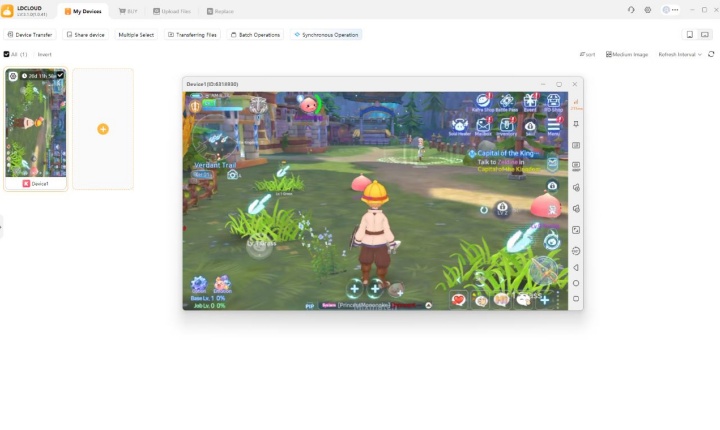Open the RO Shop icon
This screenshot has height=430, width=720.
click(x=553, y=102)
